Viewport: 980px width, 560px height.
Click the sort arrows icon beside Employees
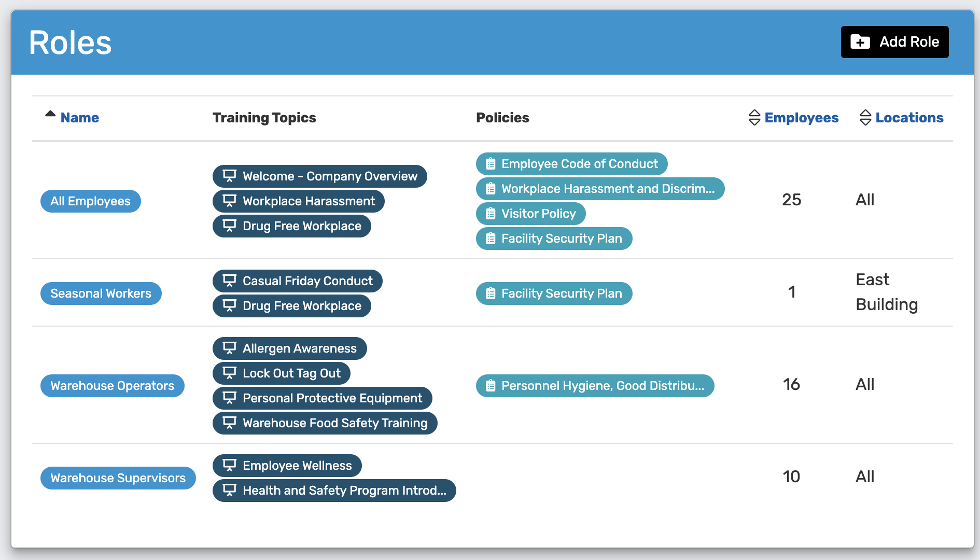(x=754, y=118)
